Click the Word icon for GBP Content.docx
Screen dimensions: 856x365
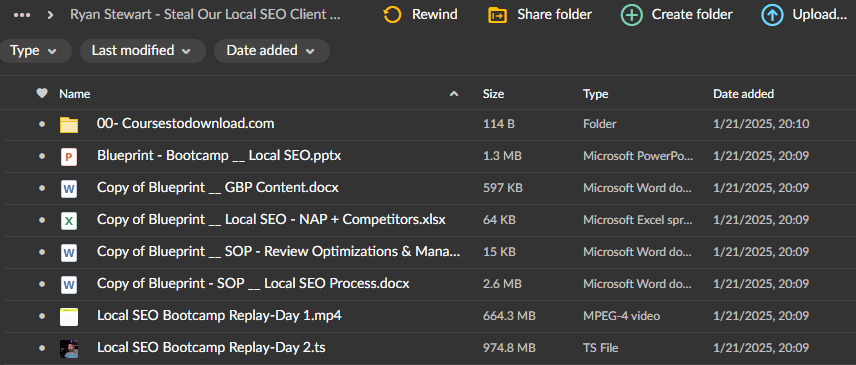click(69, 189)
